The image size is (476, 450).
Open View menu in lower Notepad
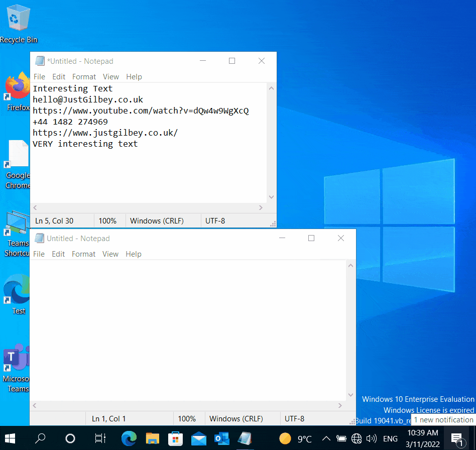(110, 254)
